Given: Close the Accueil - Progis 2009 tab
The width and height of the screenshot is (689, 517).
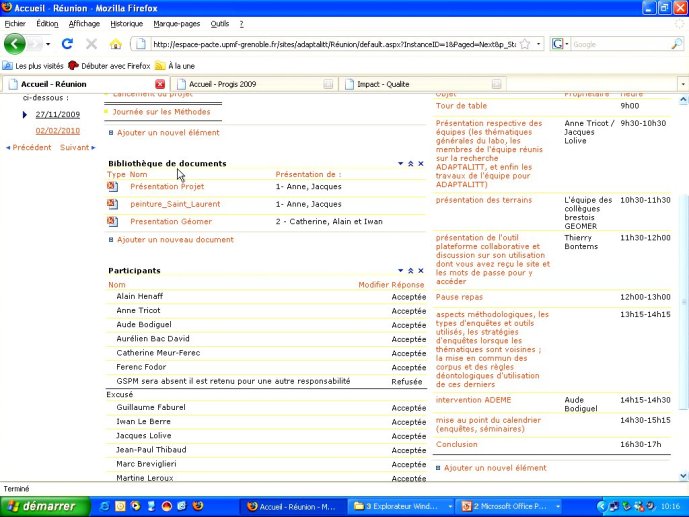Looking at the screenshot, I should (x=328, y=84).
